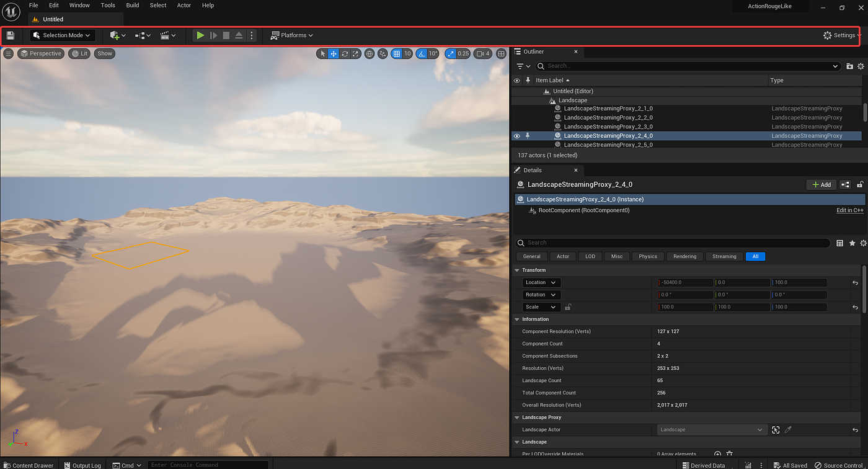This screenshot has width=868, height=469.
Task: Click the Save Current Level icon
Action: point(10,35)
